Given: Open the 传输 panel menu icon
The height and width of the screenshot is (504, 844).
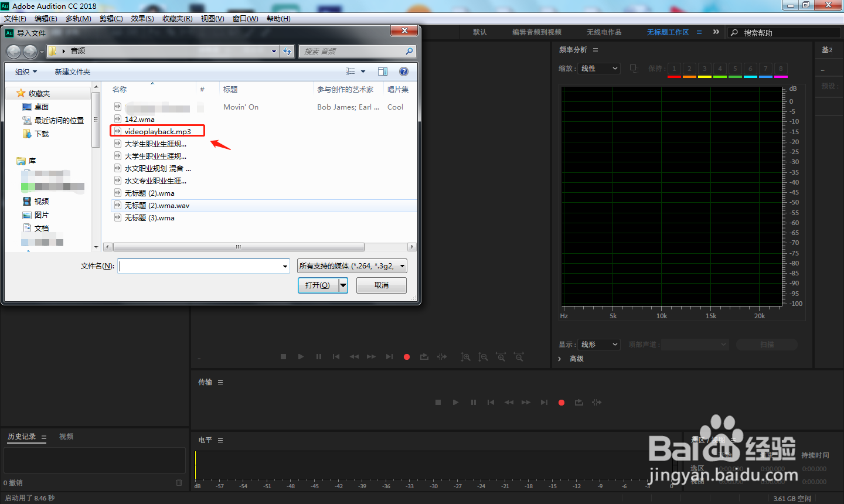Looking at the screenshot, I should click(x=220, y=383).
